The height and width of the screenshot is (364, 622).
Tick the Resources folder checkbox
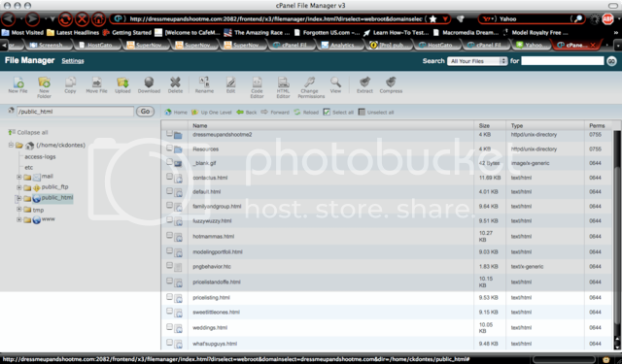(169, 148)
